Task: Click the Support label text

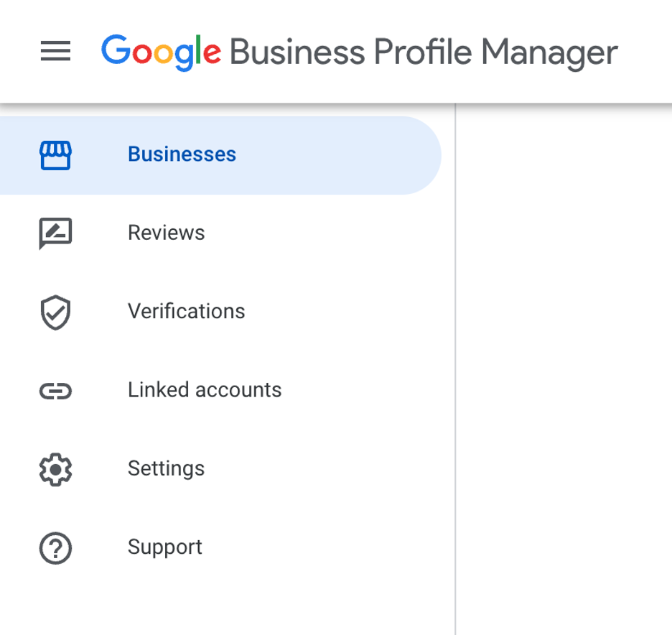Action: click(164, 547)
